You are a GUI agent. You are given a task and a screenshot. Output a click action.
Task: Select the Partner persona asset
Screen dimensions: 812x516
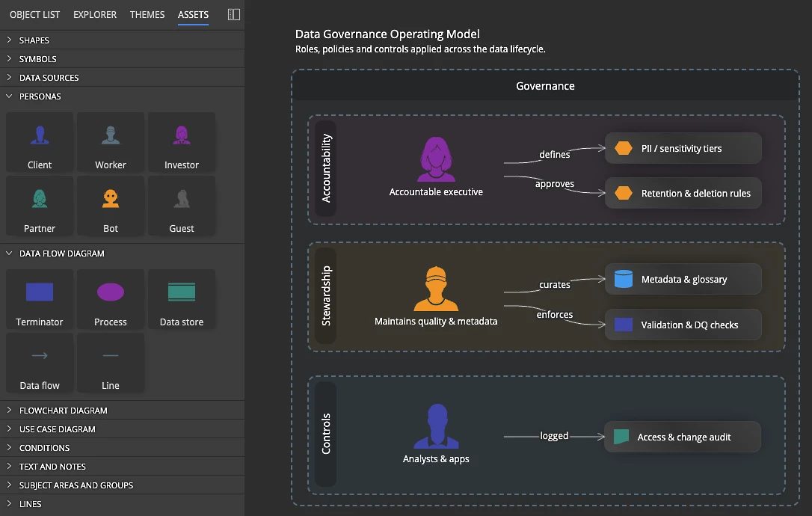pos(40,206)
